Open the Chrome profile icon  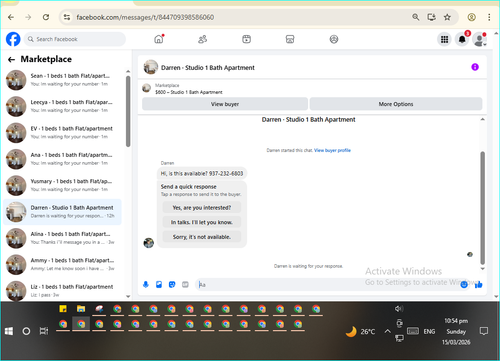(471, 17)
